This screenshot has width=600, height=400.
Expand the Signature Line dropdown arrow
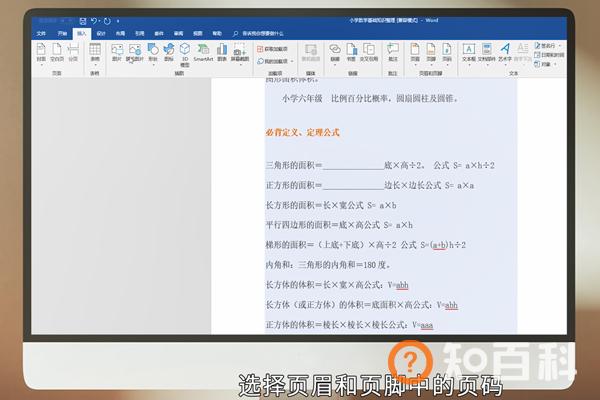[x=560, y=46]
